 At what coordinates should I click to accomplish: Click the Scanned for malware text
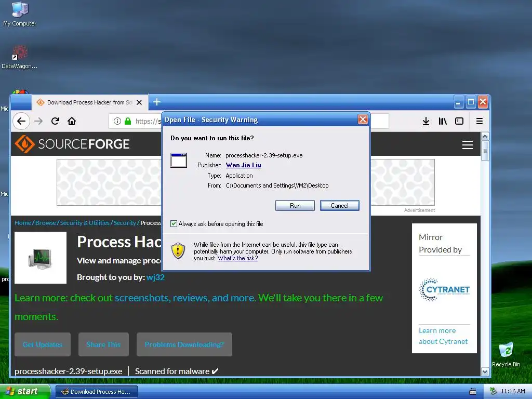tap(177, 371)
